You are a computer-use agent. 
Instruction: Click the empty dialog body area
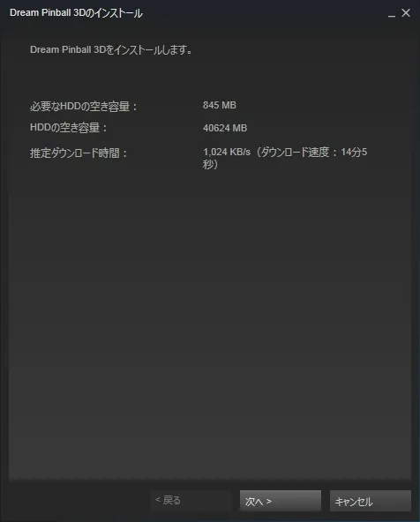[210, 317]
